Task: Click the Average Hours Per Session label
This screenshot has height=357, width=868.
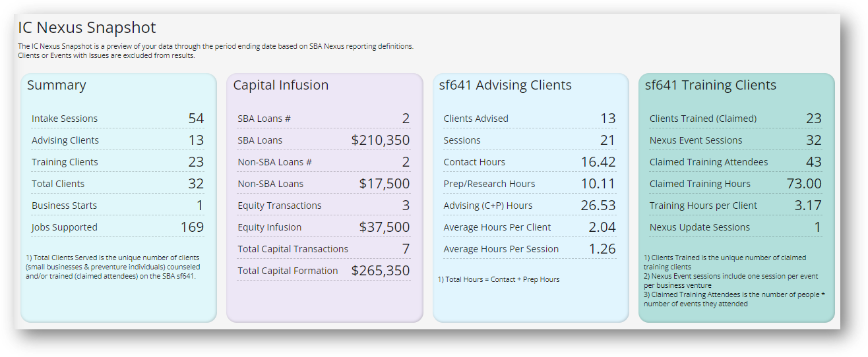Action: coord(501,249)
